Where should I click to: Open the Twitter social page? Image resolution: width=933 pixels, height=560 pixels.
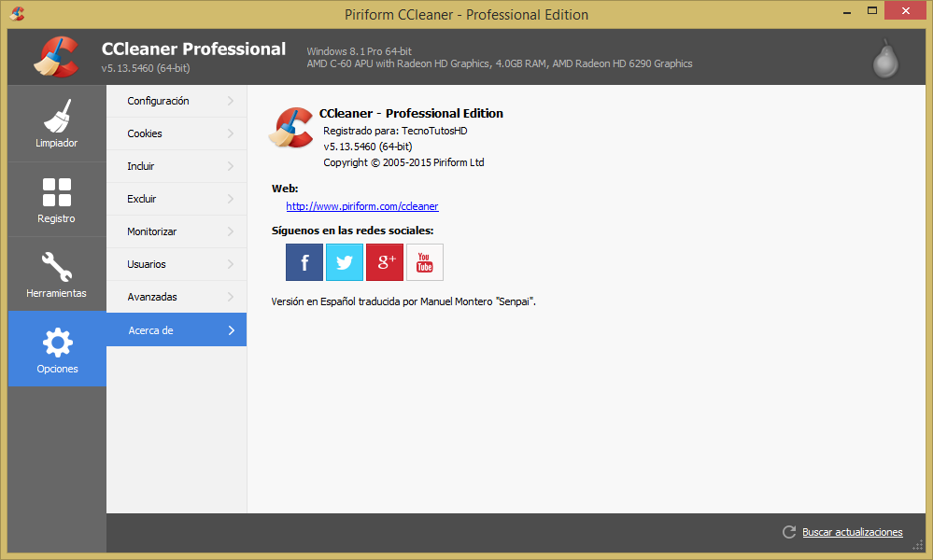[x=345, y=262]
